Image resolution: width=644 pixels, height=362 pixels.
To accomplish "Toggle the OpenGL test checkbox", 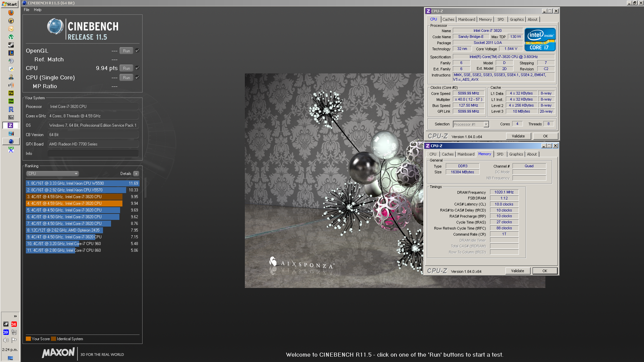I will [137, 51].
